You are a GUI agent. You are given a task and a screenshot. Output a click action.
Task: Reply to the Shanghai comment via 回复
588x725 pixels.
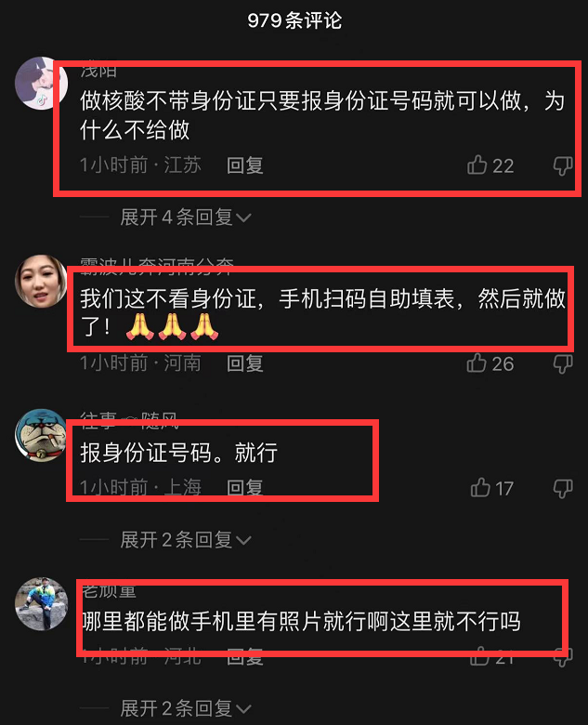[245, 488]
